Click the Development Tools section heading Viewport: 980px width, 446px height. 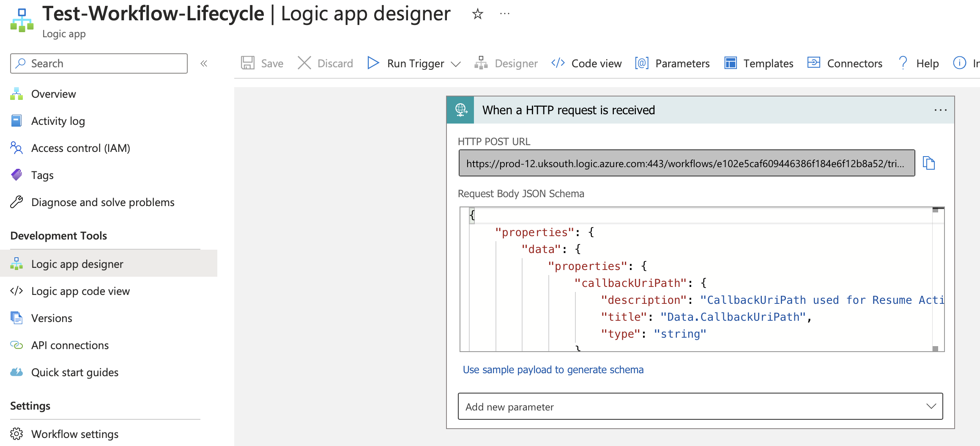point(58,236)
